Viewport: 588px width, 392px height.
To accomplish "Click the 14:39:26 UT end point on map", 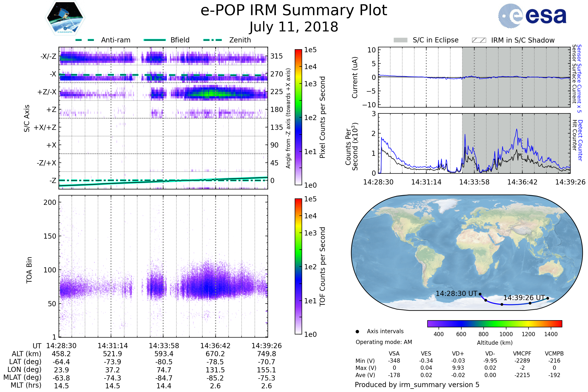I will (x=548, y=298).
